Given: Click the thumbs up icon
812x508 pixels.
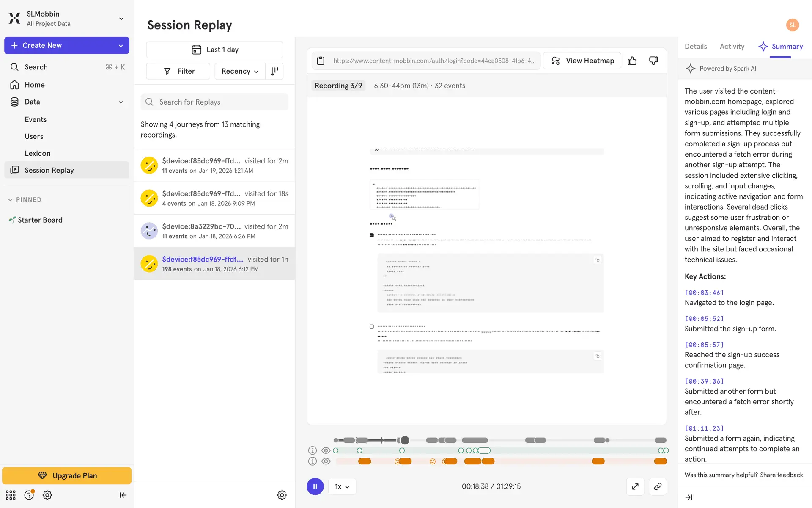Looking at the screenshot, I should click(632, 61).
